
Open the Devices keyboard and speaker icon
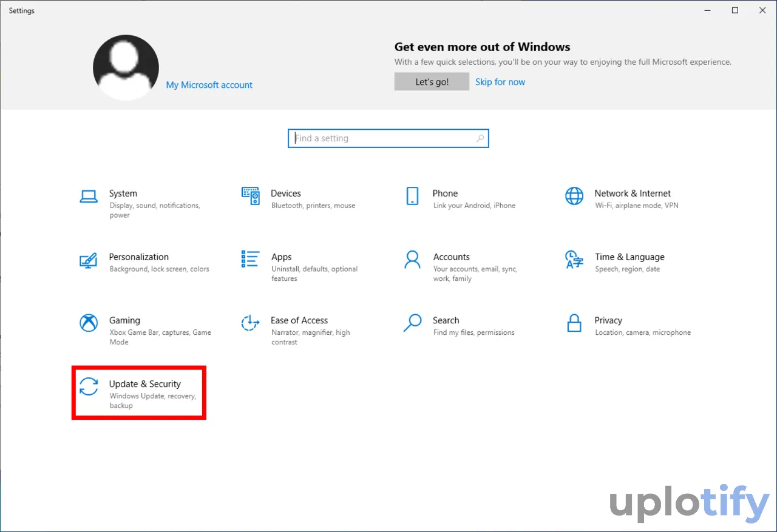pos(250,196)
